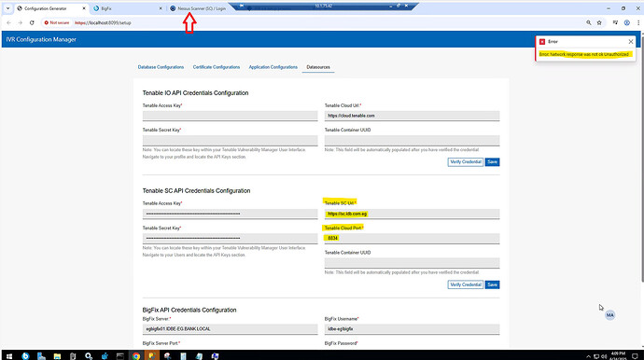Reload the page with the refresh icon
This screenshot has width=644, height=360.
coord(32,23)
